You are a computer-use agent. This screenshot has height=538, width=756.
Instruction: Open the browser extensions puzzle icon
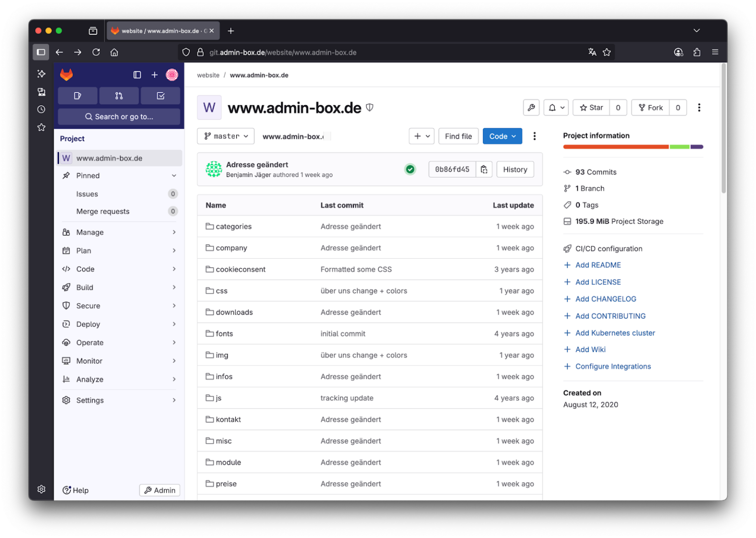coord(697,52)
